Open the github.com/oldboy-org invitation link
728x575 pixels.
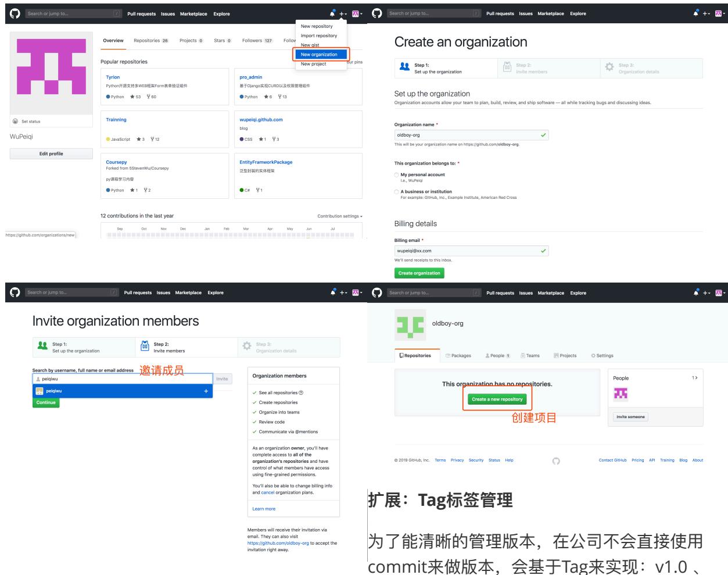278,543
